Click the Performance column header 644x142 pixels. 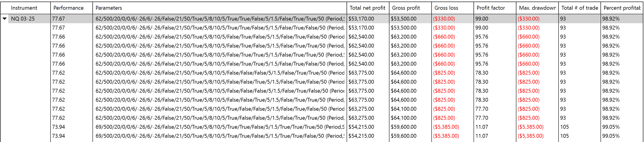pyautogui.click(x=69, y=8)
